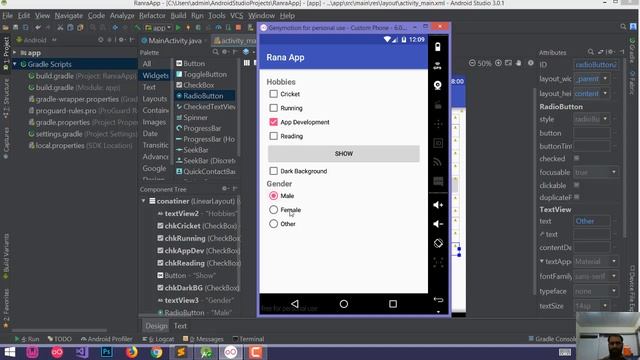640x360 pixels.
Task: Select Widgets palette category
Action: coord(155,76)
